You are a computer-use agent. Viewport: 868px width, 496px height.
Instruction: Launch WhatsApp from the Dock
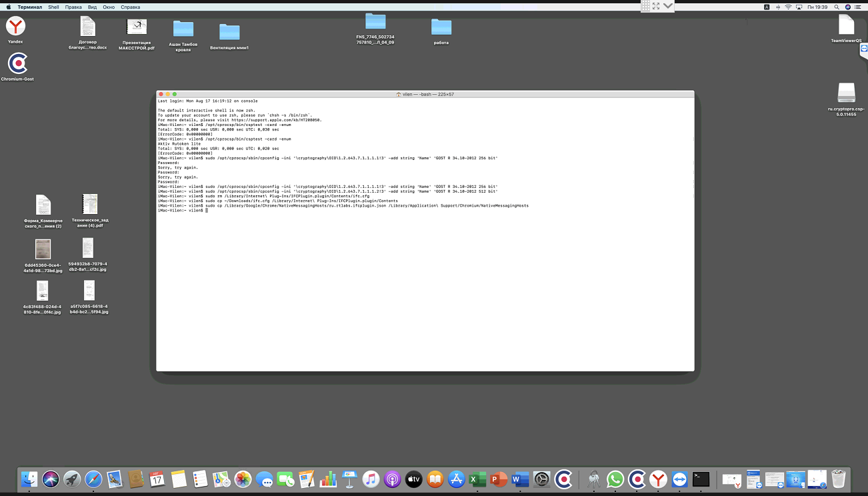[615, 479]
